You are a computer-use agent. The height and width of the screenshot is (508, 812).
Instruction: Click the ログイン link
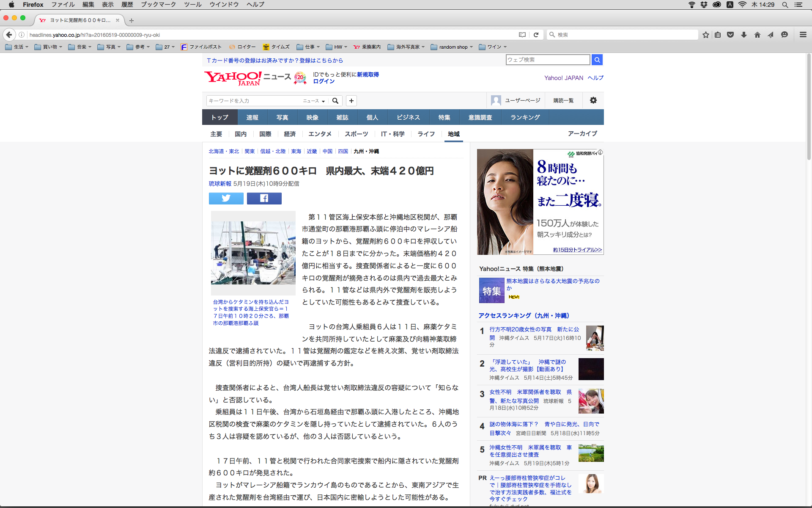tap(324, 81)
